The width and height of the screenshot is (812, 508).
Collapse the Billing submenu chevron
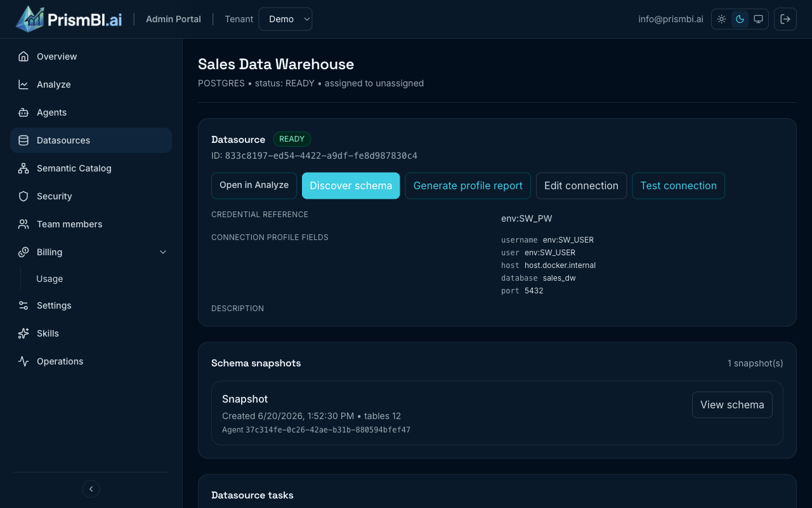point(163,252)
